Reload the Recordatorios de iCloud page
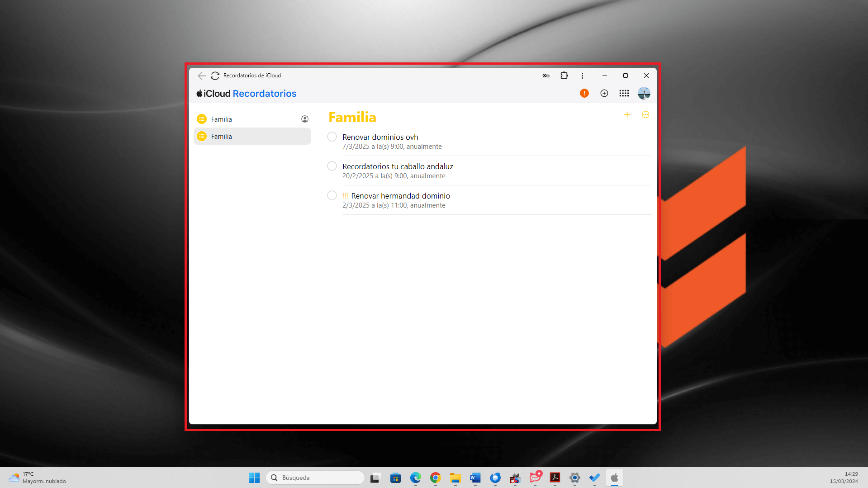868x488 pixels. pos(215,76)
